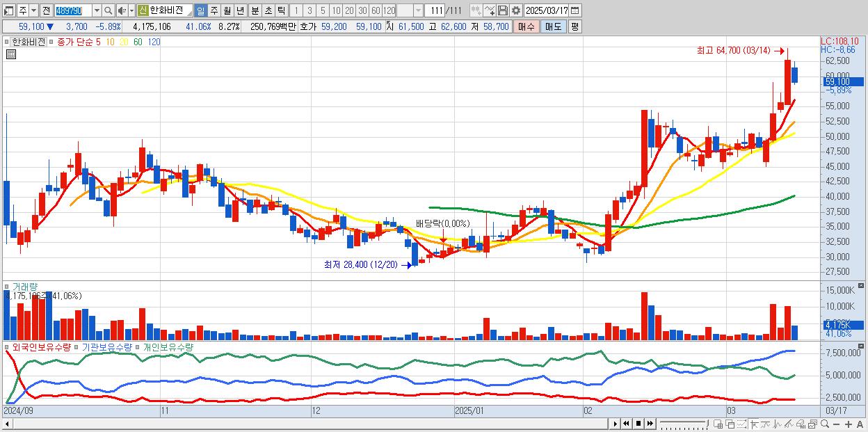Select interval 5 button
Viewport: 868px width, 432px height.
point(323,10)
